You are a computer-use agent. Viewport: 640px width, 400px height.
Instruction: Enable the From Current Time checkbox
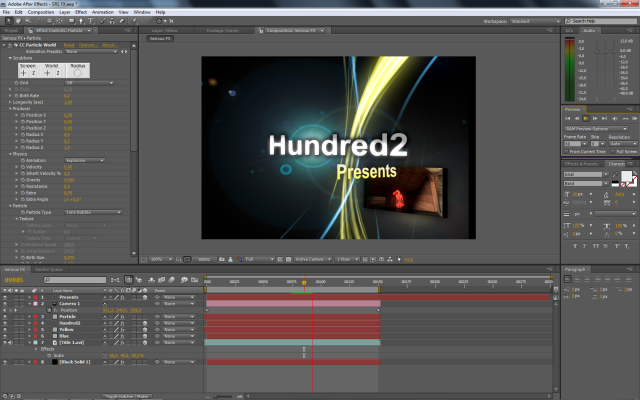click(x=567, y=151)
